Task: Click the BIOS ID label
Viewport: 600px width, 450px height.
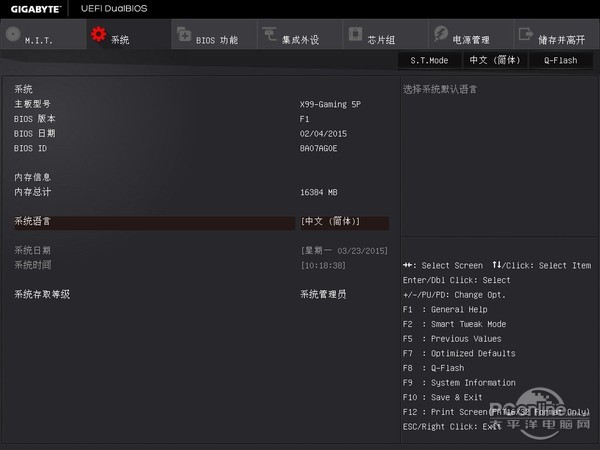Action: 30,148
